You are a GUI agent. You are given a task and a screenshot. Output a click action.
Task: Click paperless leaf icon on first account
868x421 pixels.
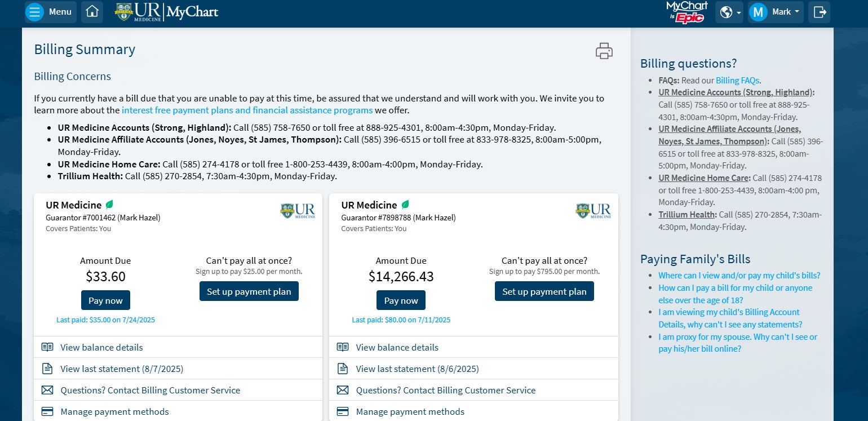[110, 205]
